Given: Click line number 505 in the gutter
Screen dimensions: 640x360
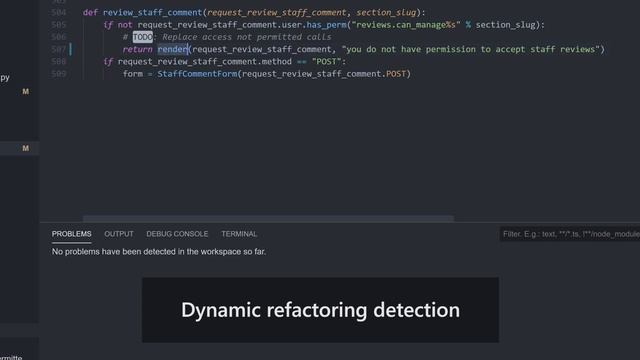Looking at the screenshot, I should (59, 24).
